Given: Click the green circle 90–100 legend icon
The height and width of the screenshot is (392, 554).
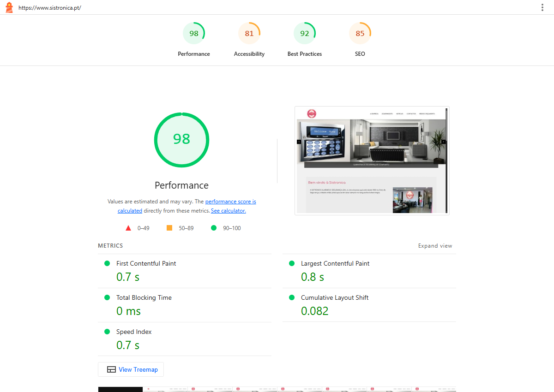Looking at the screenshot, I should pos(214,228).
